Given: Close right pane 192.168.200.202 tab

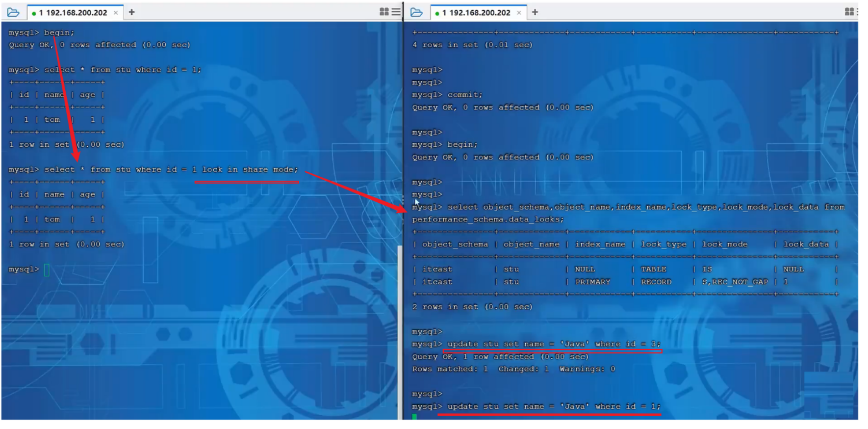Looking at the screenshot, I should point(519,13).
